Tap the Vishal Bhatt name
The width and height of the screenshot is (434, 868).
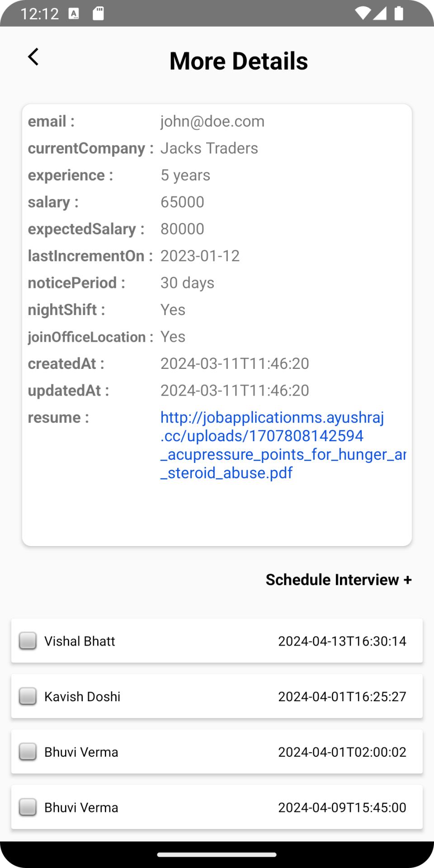click(80, 641)
